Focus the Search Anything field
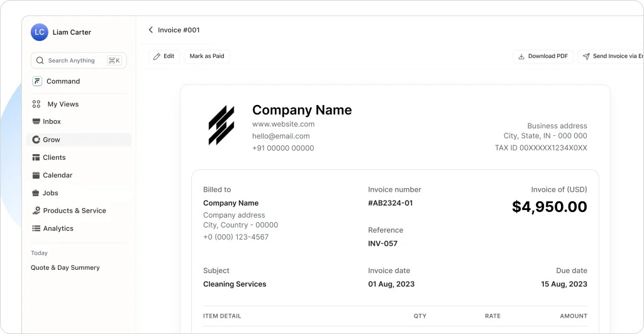This screenshot has width=644, height=334. tap(79, 60)
